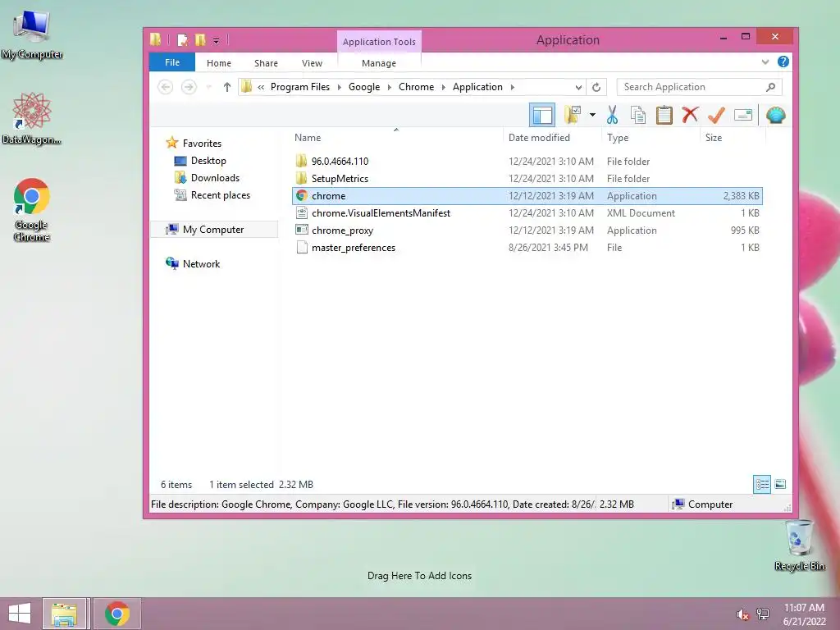Sort files by Name column header
This screenshot has width=840, height=630.
(x=308, y=138)
